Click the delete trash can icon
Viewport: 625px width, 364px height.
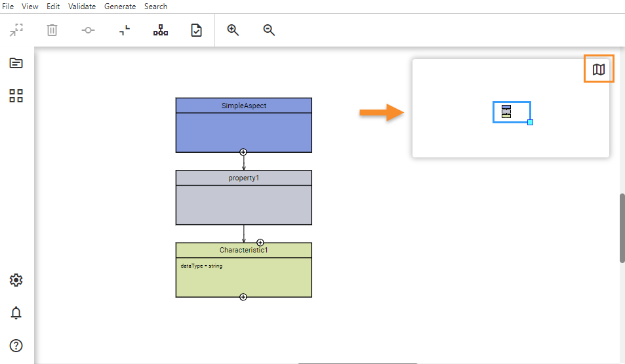pyautogui.click(x=52, y=30)
